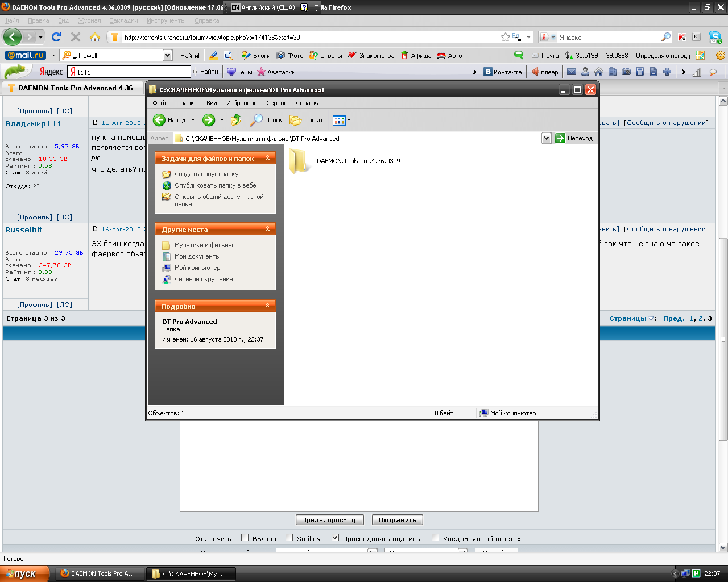Open blue plus icon in VKontakte toolbar
Screen dimensions: 728x582
[667, 72]
